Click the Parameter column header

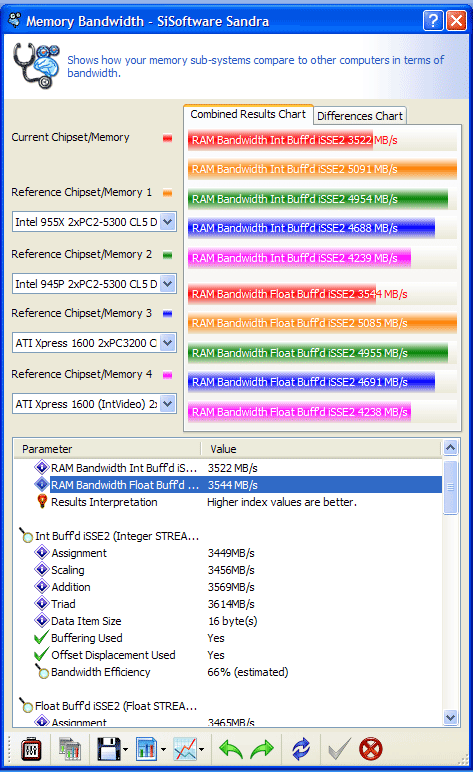click(107, 449)
